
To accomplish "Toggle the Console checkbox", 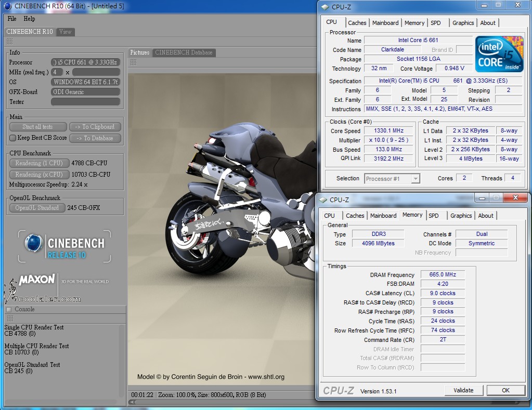I will [x=9, y=309].
